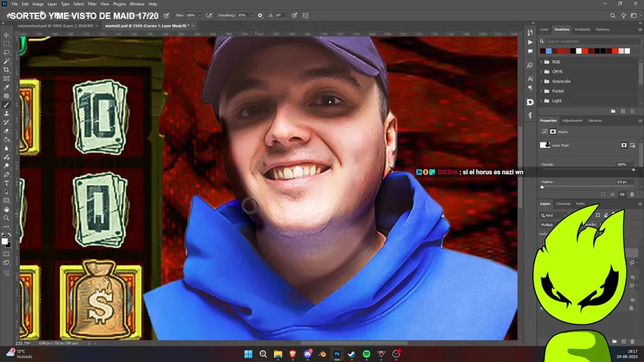Screen dimensions: 644x362
Task: Select the Brush tool in toolbar
Action: [7, 105]
